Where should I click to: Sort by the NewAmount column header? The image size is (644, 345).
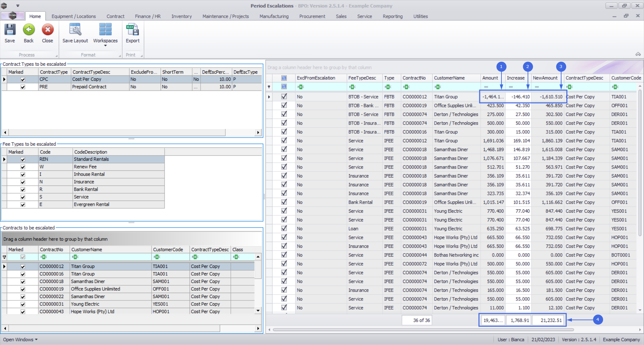pyautogui.click(x=545, y=78)
